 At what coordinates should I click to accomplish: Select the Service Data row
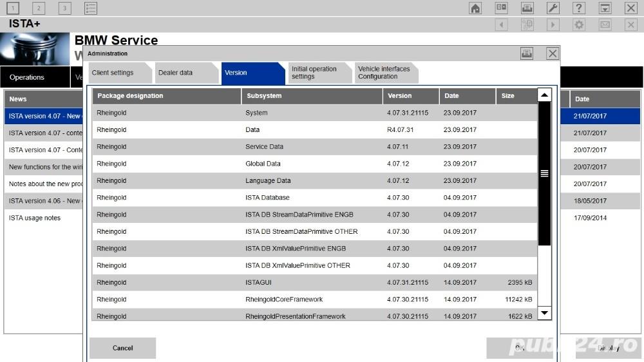click(x=315, y=147)
